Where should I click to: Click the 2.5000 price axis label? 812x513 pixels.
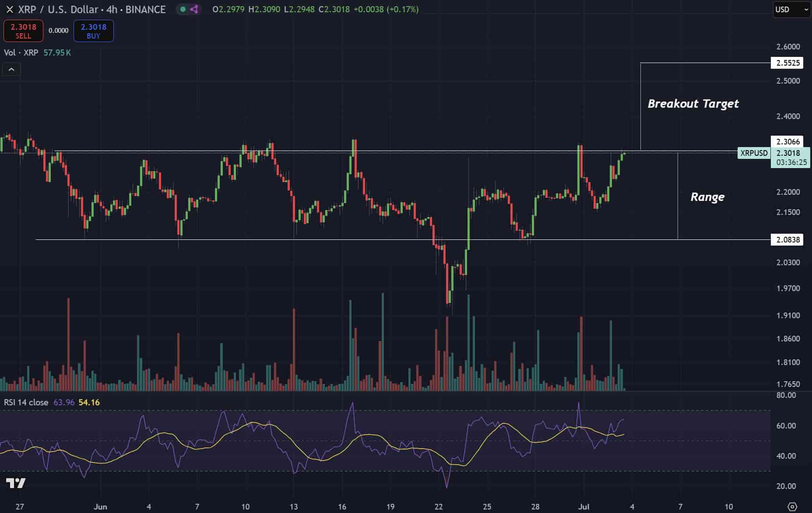pos(788,81)
